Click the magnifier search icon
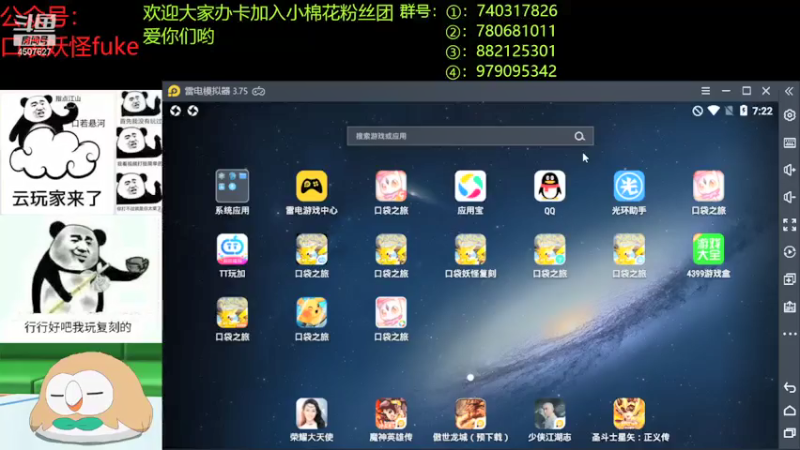Image resolution: width=800 pixels, height=450 pixels. [x=579, y=136]
